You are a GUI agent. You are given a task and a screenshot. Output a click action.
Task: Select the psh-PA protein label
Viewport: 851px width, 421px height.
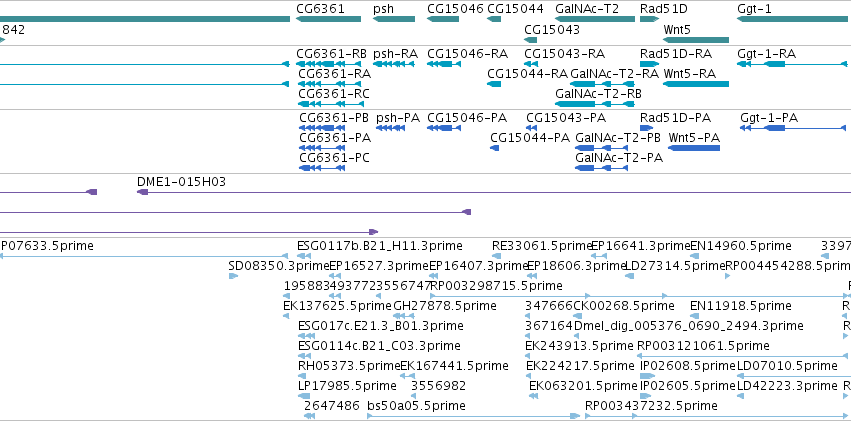(398, 118)
